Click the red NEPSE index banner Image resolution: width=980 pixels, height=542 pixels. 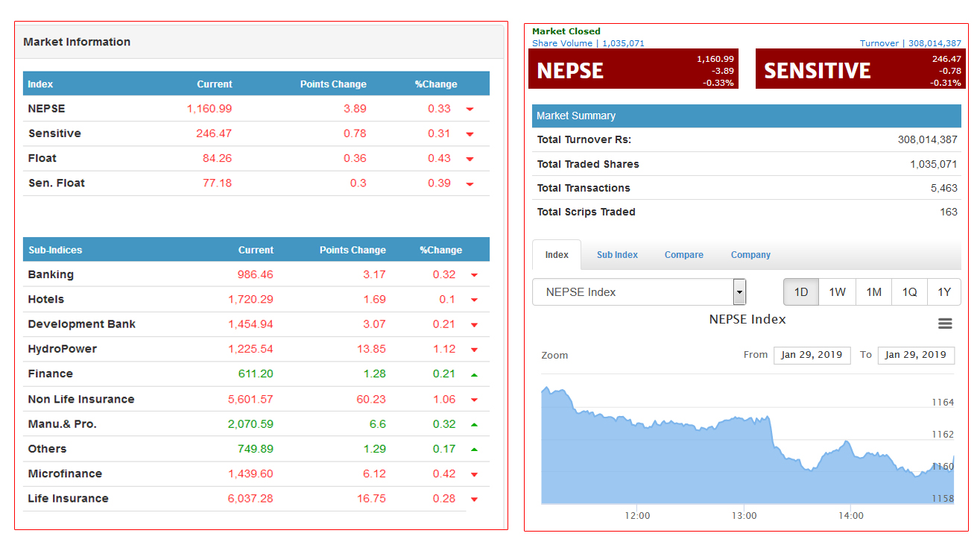[633, 69]
